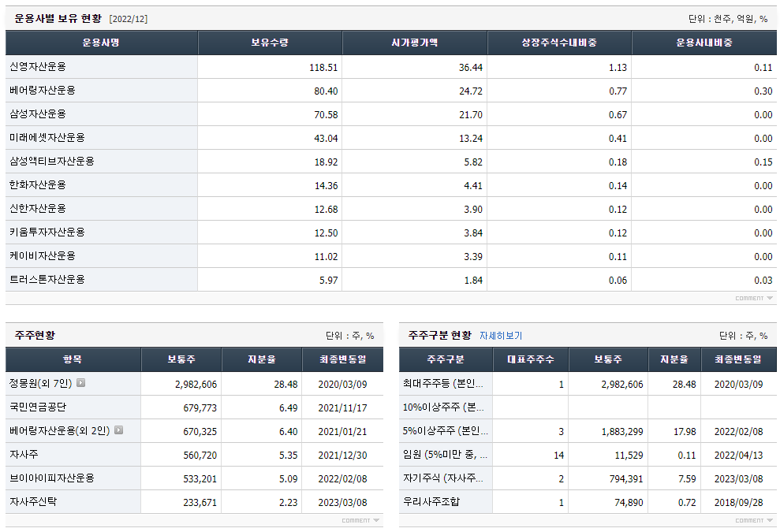Open the 자세히보기 link

pyautogui.click(x=501, y=336)
